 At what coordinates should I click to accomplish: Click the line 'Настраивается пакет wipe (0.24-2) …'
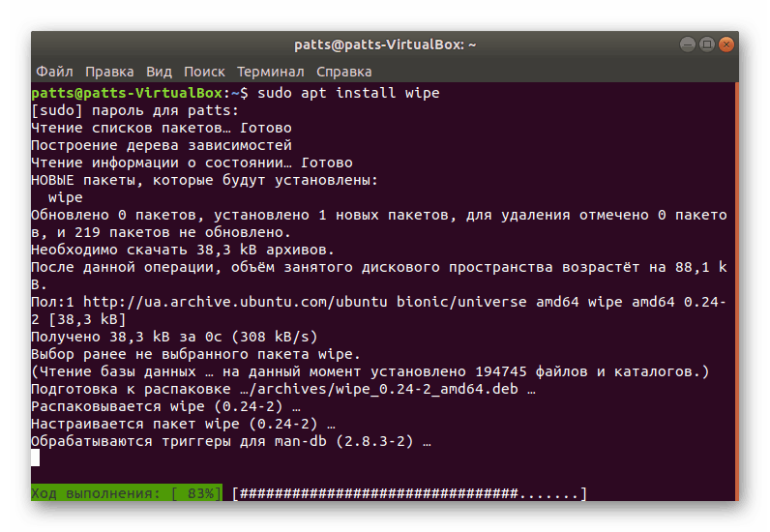point(183,424)
